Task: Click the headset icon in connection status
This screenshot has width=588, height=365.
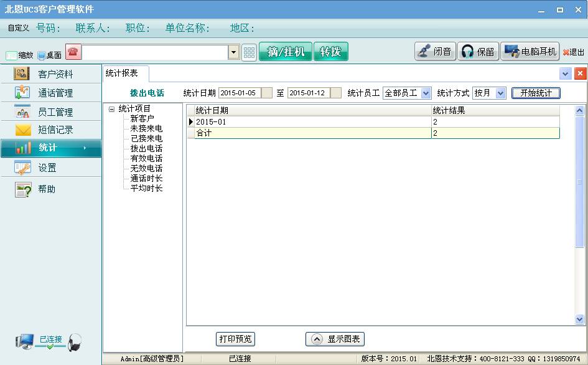Action: coord(75,343)
